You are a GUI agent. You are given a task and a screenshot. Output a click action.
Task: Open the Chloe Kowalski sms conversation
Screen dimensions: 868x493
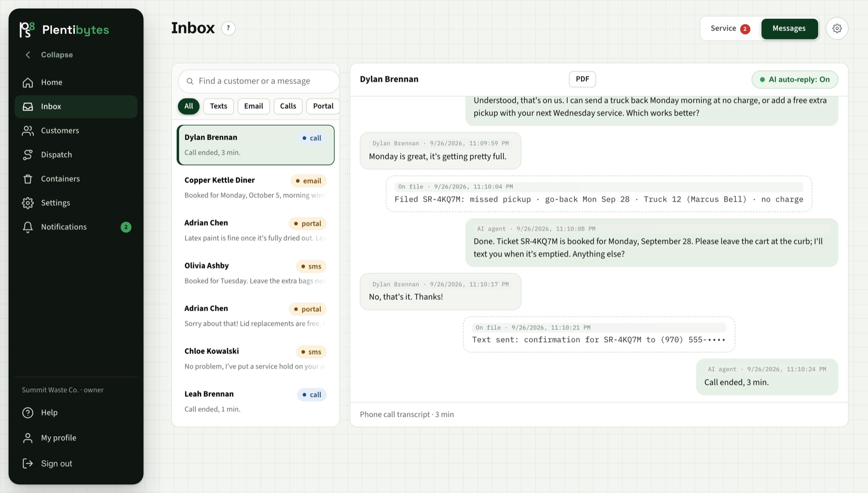click(x=256, y=359)
